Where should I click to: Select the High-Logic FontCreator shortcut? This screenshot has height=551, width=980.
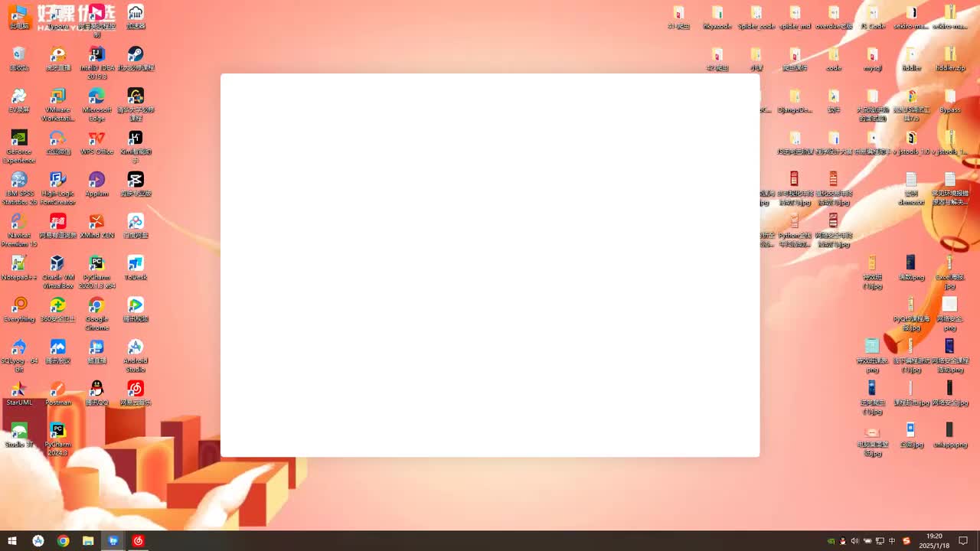coord(57,188)
